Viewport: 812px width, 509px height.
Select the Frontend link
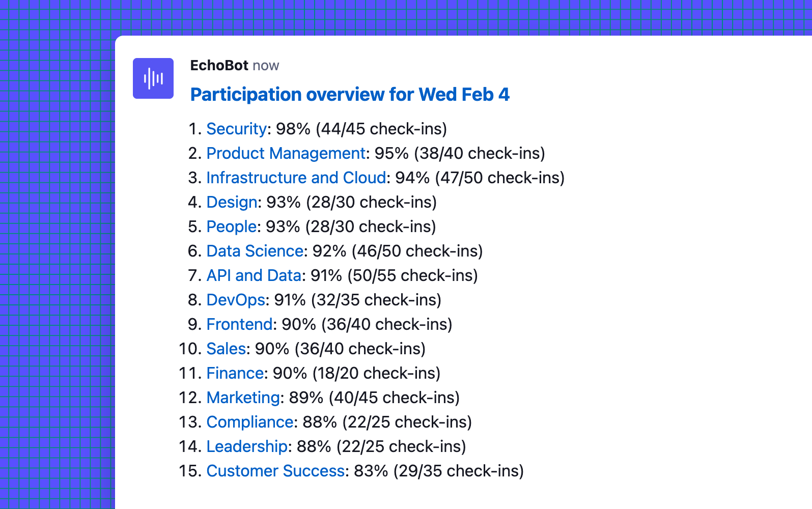[x=239, y=324]
